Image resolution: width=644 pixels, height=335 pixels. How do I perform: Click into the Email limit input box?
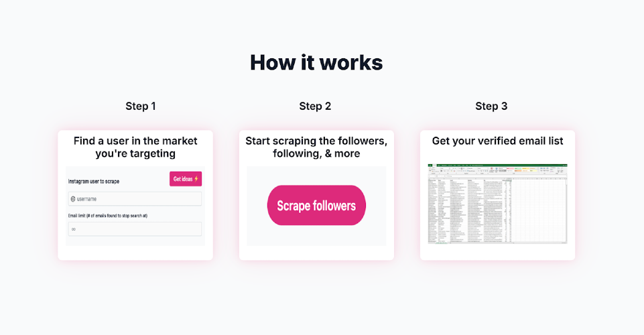coord(137,229)
